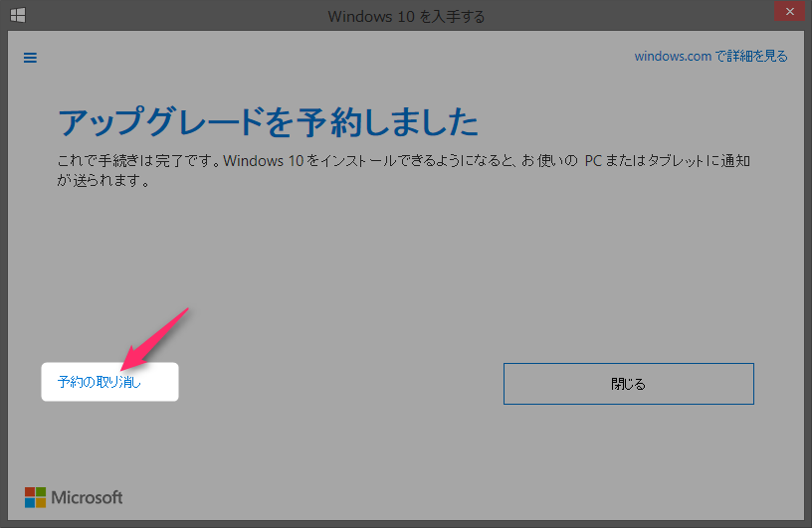Open the windows.com で詳細を見る link
The image size is (812, 528).
click(x=711, y=56)
